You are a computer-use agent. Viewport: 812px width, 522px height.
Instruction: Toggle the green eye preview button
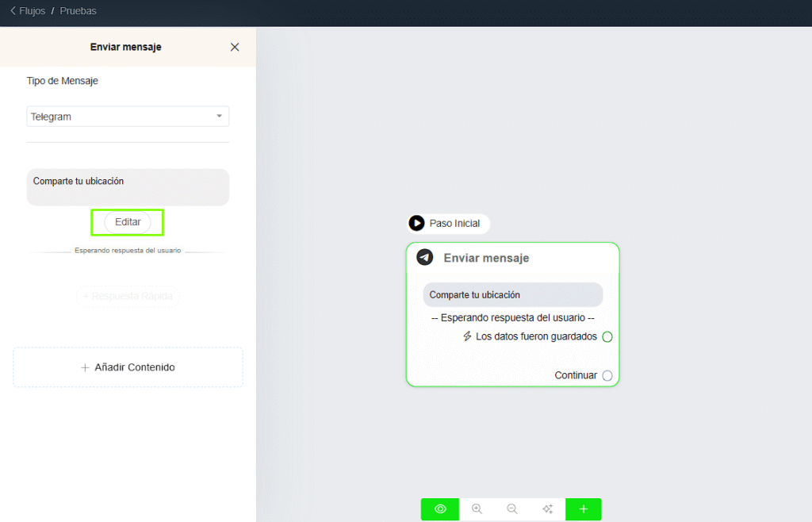coord(440,509)
